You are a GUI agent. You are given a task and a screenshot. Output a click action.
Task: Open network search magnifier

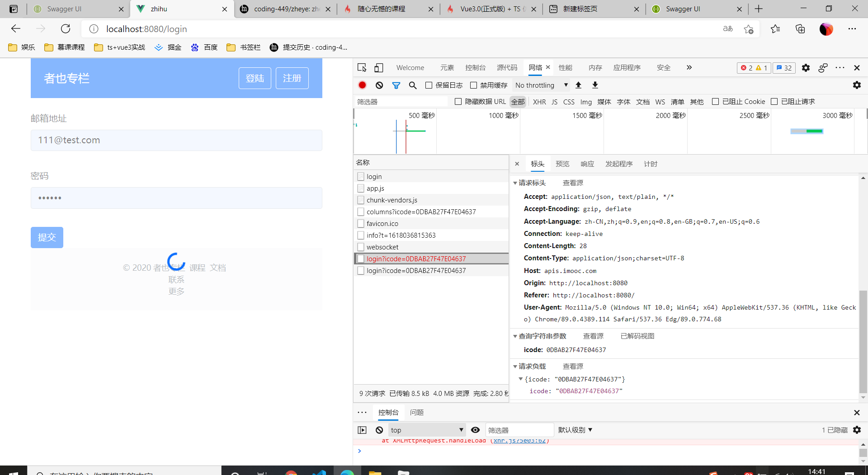(413, 85)
